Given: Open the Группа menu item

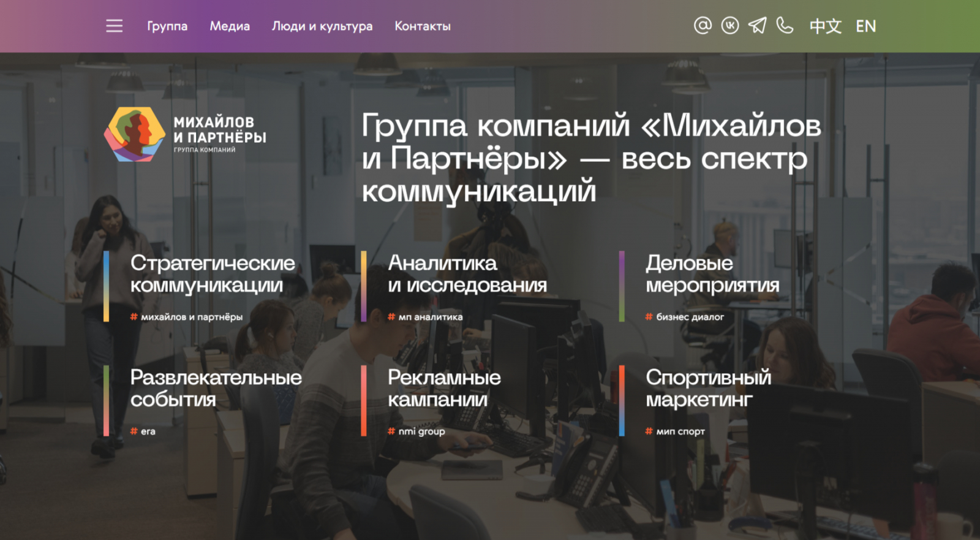Looking at the screenshot, I should [x=167, y=26].
